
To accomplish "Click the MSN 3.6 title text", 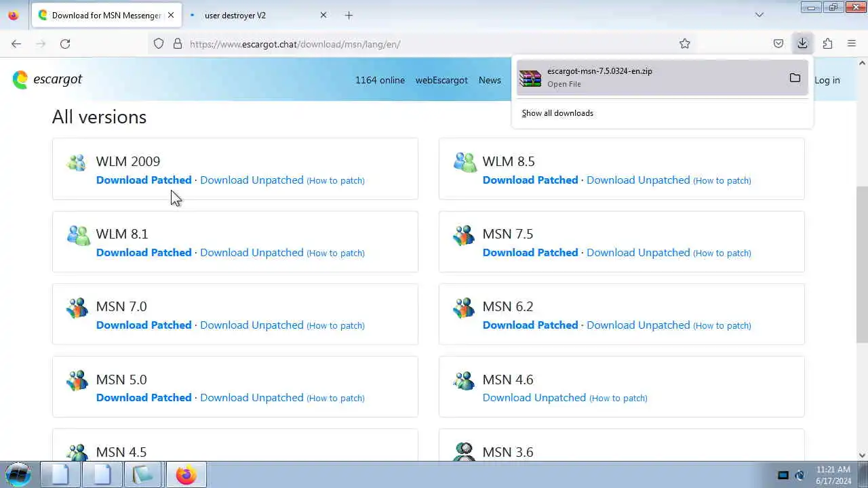I will pyautogui.click(x=508, y=452).
